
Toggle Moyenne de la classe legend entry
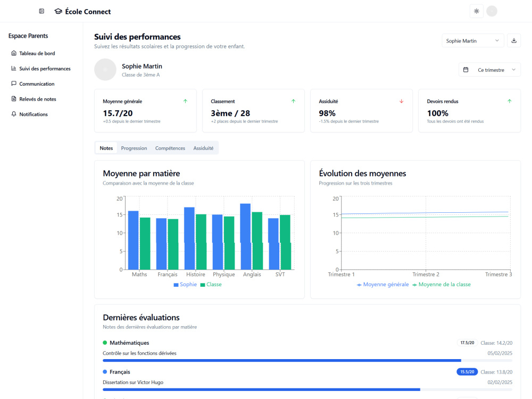coord(442,284)
